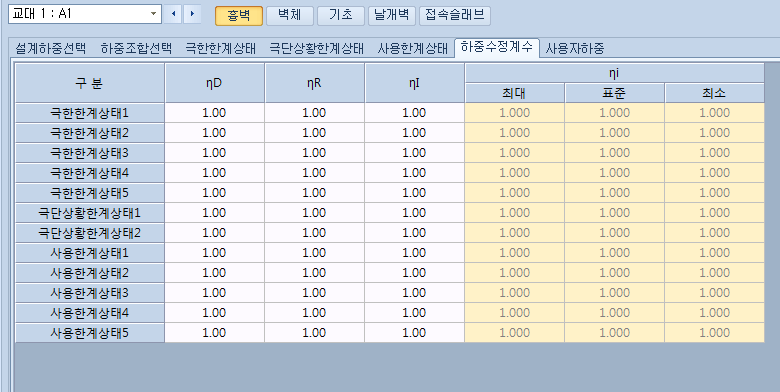Screen dimensions: 780x392
Task: Select the 사용한계상태1 row header
Action: tap(90, 253)
